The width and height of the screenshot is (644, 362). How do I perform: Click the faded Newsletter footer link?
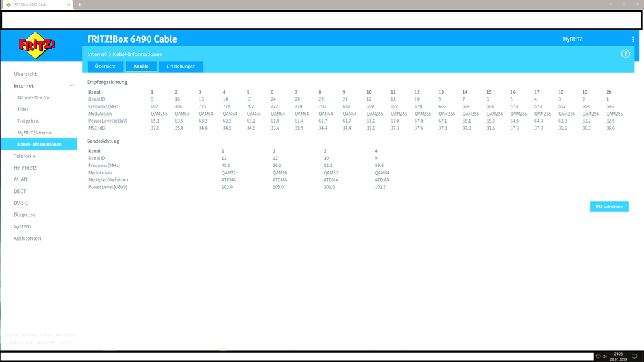(x=46, y=342)
